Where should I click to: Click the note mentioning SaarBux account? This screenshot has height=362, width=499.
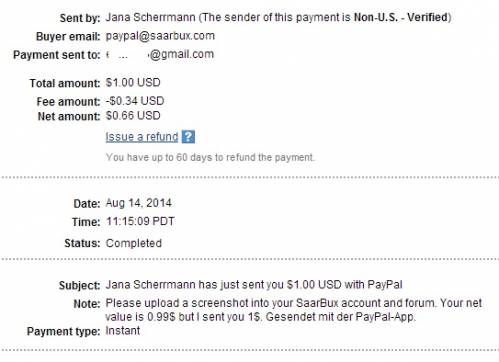pos(294,310)
